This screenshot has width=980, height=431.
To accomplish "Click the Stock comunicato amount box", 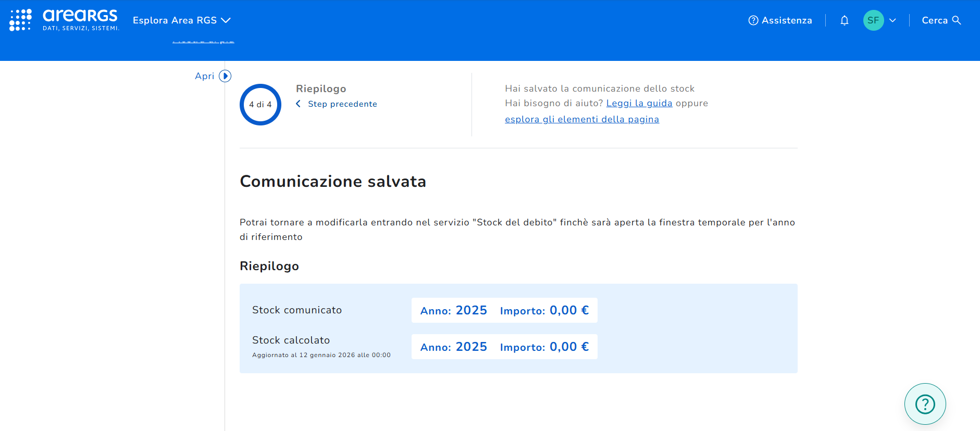I will pos(504,310).
